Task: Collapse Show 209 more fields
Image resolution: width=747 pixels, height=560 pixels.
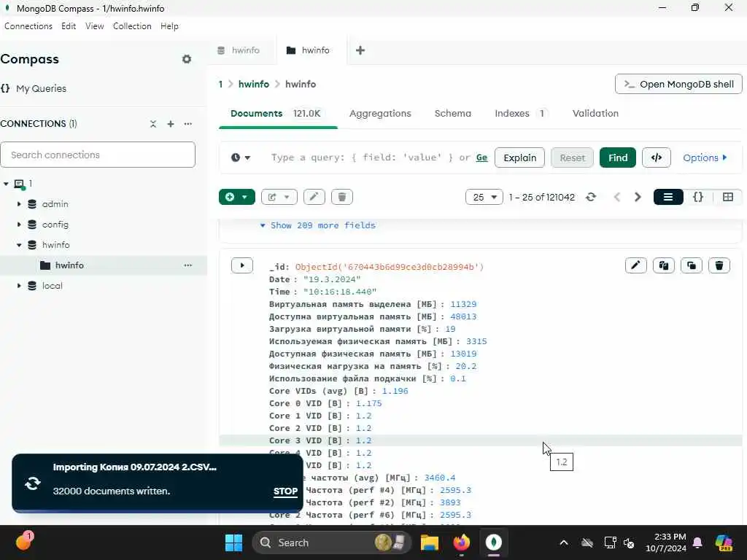Action: click(x=318, y=225)
